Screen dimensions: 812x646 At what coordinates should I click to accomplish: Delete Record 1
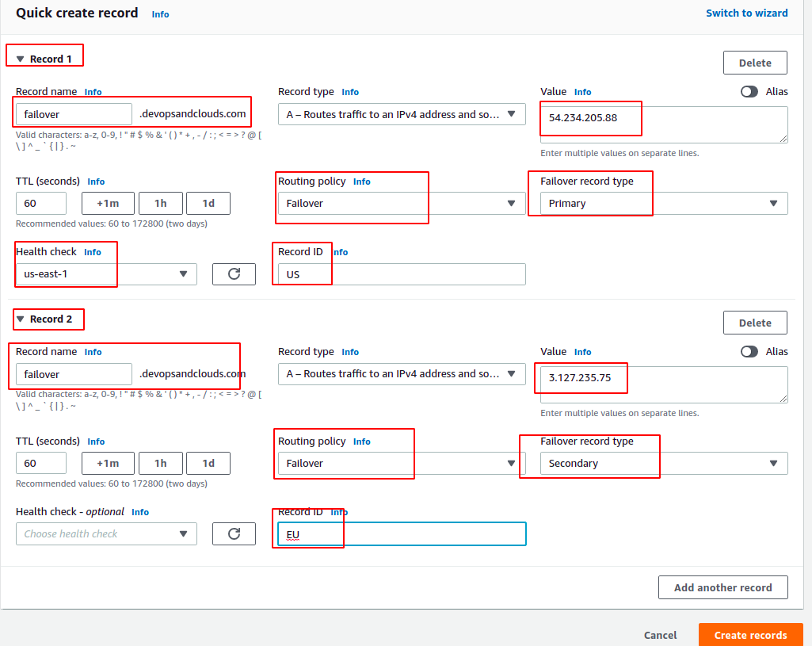tap(754, 63)
